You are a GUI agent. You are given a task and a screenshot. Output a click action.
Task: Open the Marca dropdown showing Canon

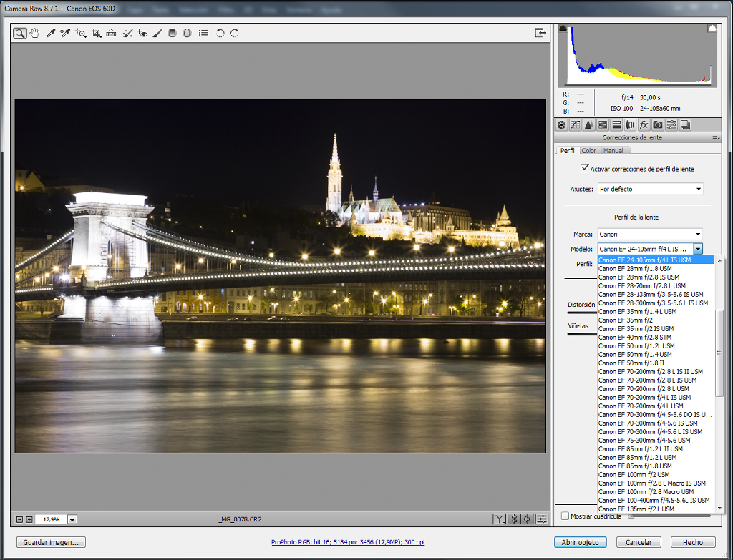650,234
